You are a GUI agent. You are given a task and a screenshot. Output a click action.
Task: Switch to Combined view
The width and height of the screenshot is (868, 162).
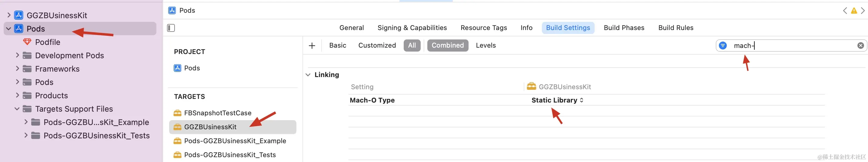click(447, 46)
